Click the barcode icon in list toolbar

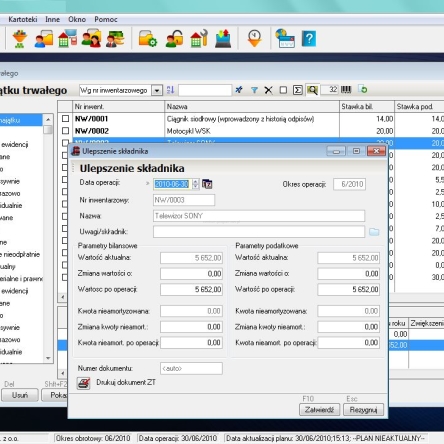point(346,90)
